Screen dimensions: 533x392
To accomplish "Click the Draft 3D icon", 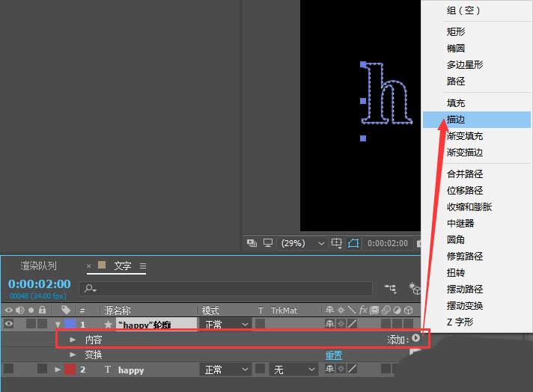I will point(415,289).
